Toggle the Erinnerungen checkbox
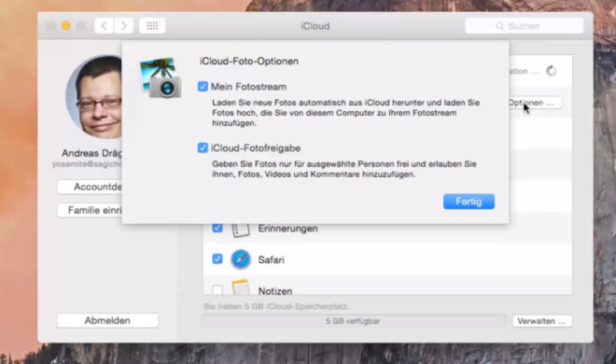The width and height of the screenshot is (616, 364). pos(217,228)
